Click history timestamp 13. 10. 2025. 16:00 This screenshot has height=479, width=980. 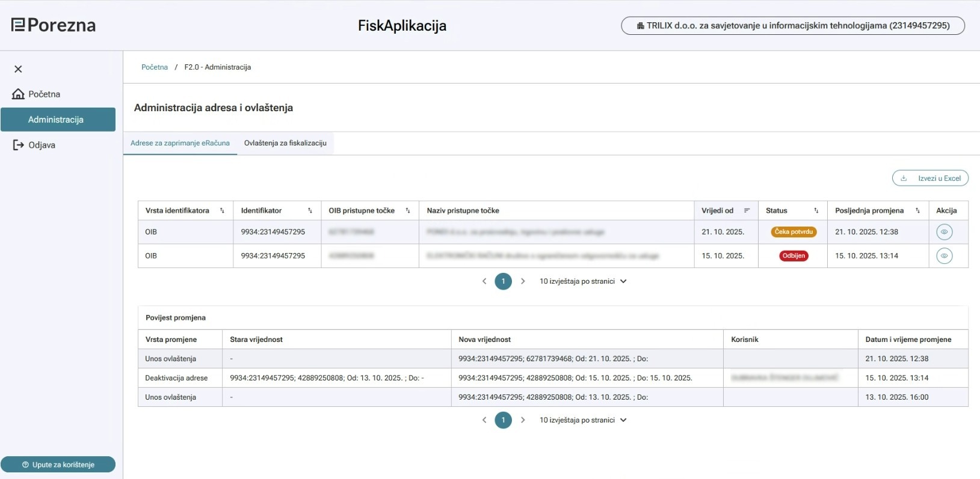(x=897, y=397)
